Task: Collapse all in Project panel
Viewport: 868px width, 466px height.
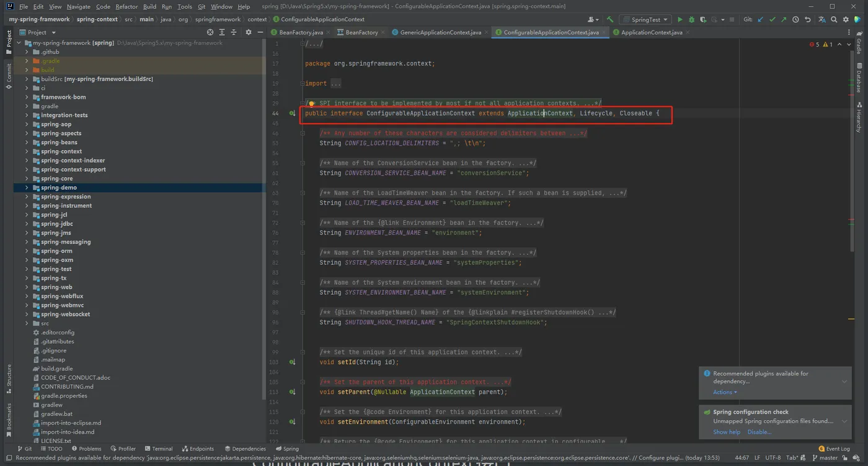Action: 234,32
